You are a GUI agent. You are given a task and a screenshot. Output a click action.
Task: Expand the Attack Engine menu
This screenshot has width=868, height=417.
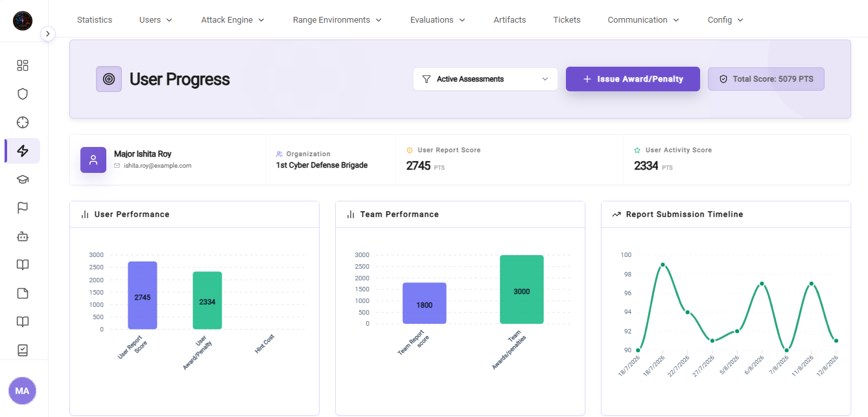tap(233, 20)
